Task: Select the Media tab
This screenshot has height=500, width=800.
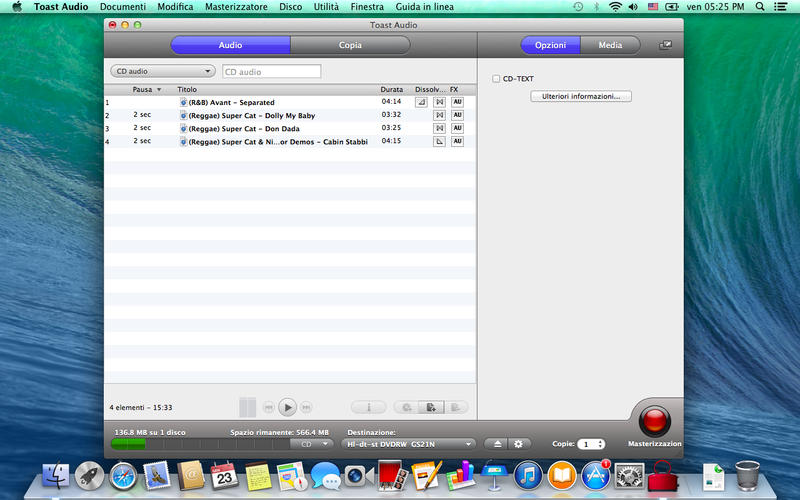Action: (610, 45)
